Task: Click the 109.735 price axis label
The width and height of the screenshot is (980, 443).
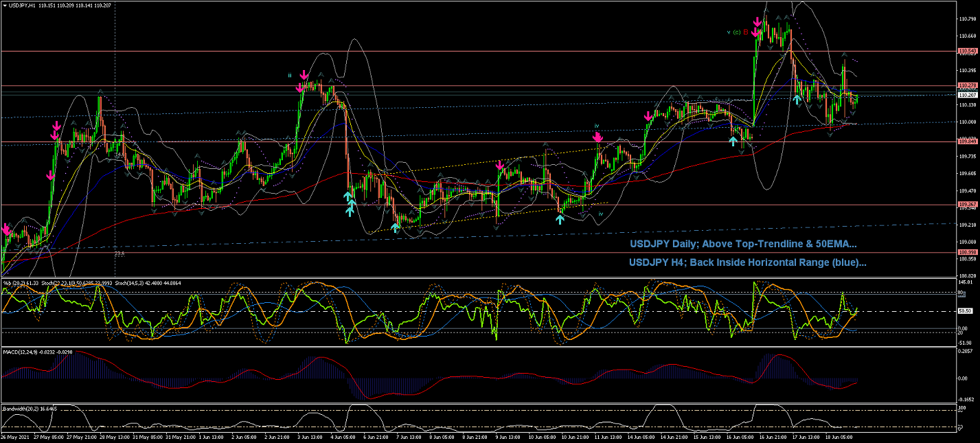Action: point(968,156)
